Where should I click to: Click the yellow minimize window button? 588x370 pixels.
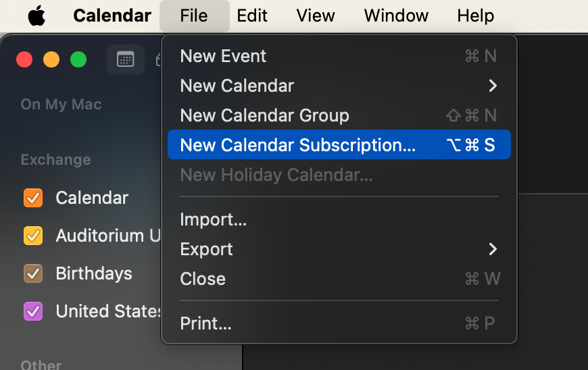pos(51,59)
